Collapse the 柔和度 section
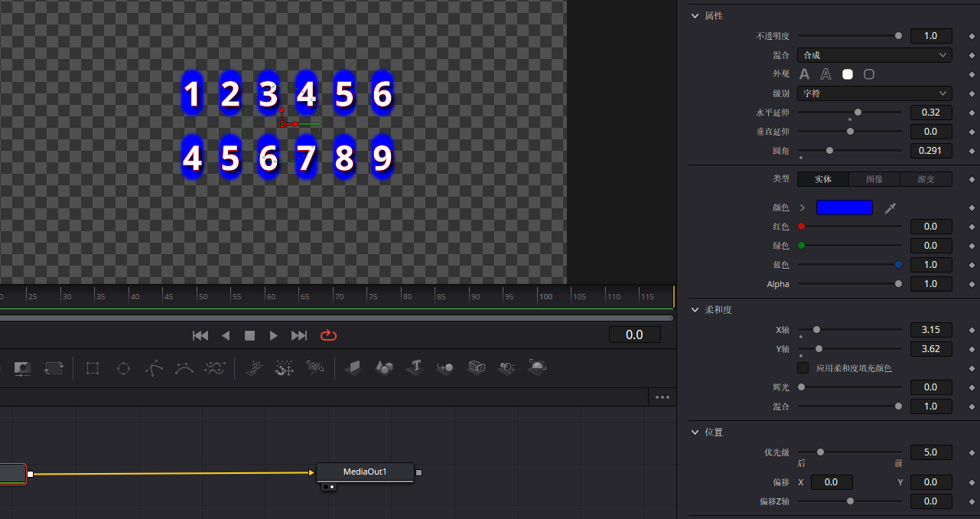 click(695, 310)
